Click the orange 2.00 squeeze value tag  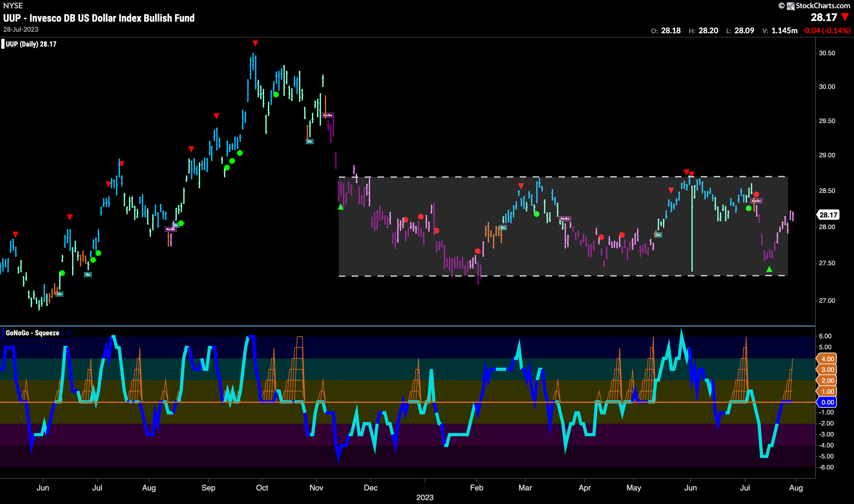pos(827,381)
